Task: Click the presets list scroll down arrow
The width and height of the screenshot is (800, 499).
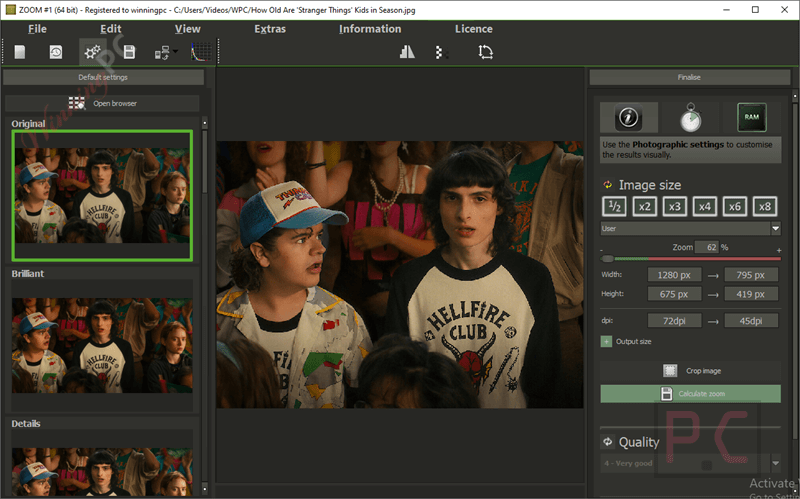Action: click(x=205, y=489)
